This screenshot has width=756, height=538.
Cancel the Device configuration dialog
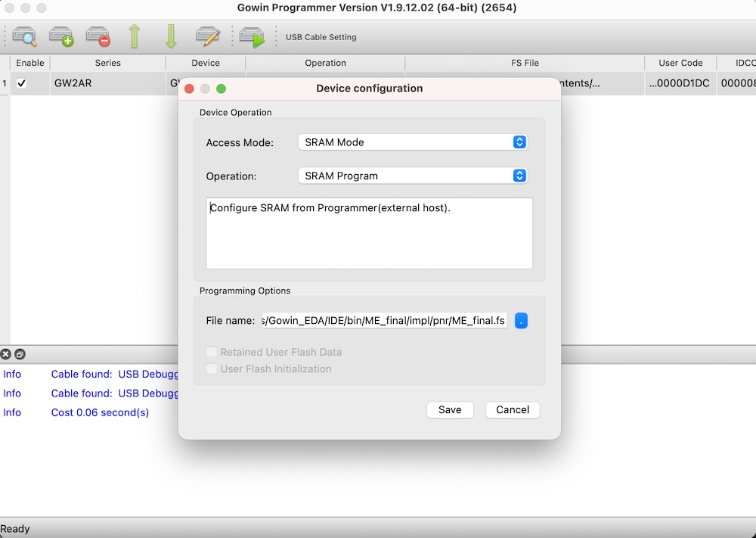(513, 409)
